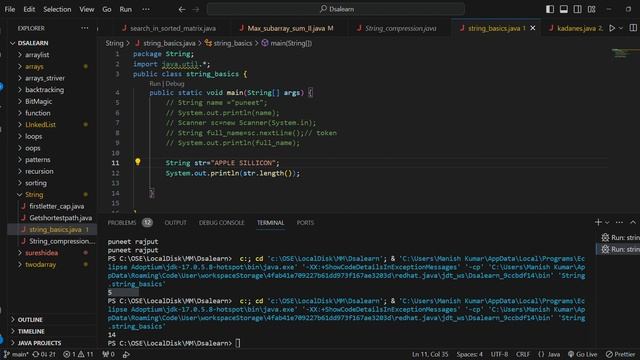This screenshot has height=360, width=640.
Task: Open customize layout icon
Action: coord(591,9)
